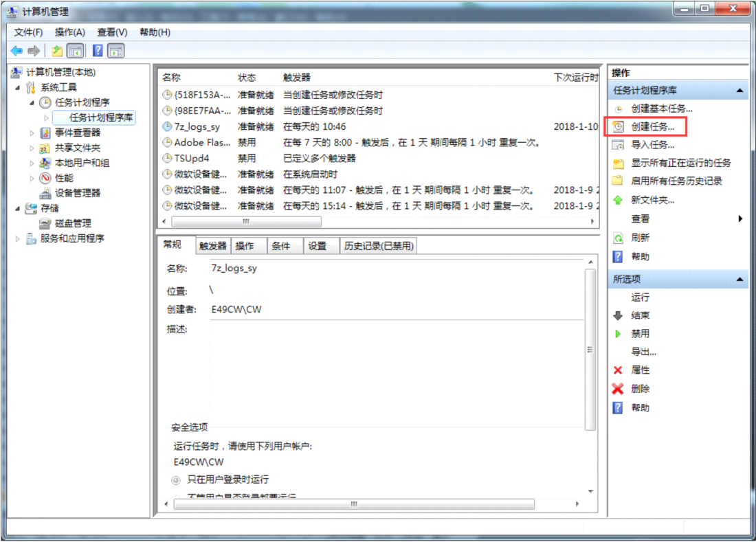The image size is (756, 542).
Task: Click the task list horizontal scrollbar thumb
Action: pyautogui.click(x=246, y=222)
